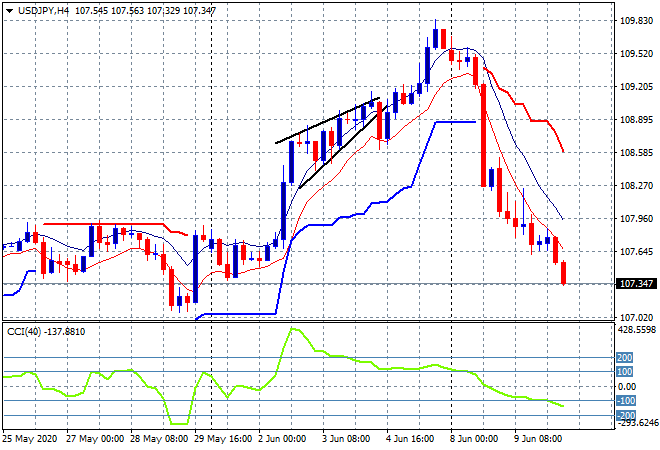660x450 pixels.
Task: Select the highest blue candle near 109.830
Action: pos(436,39)
